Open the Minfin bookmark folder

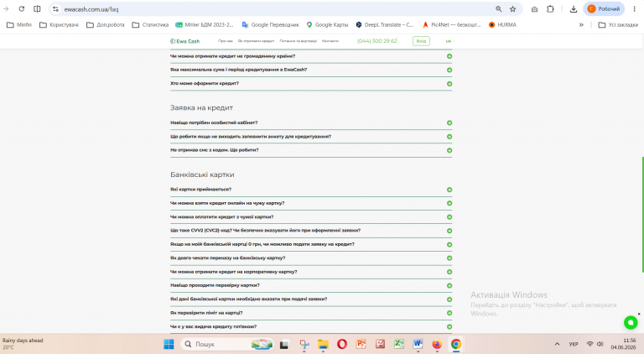click(19, 25)
